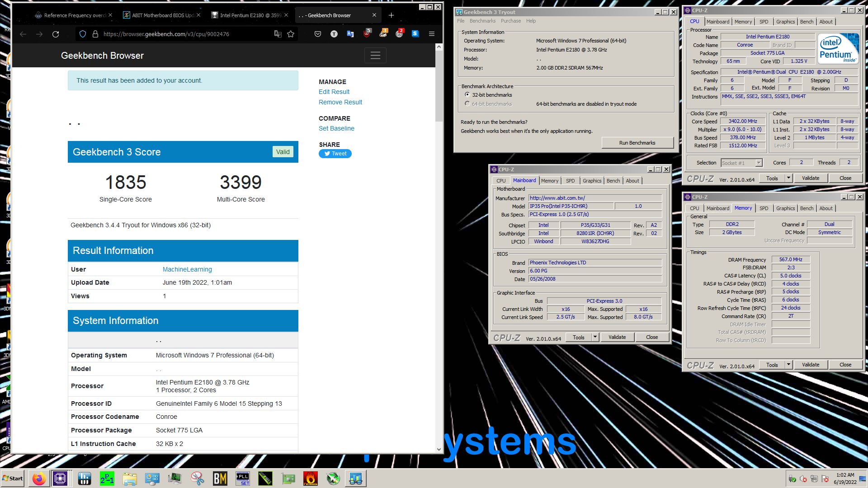868x488 pixels.
Task: Open Bench tab in top CPU-Z window
Action: click(807, 22)
